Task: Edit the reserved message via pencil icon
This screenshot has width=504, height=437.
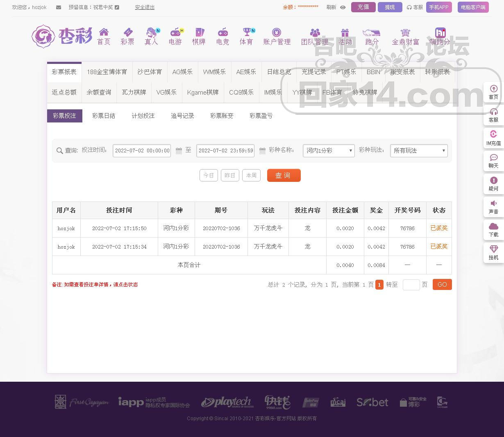Action: [x=117, y=7]
